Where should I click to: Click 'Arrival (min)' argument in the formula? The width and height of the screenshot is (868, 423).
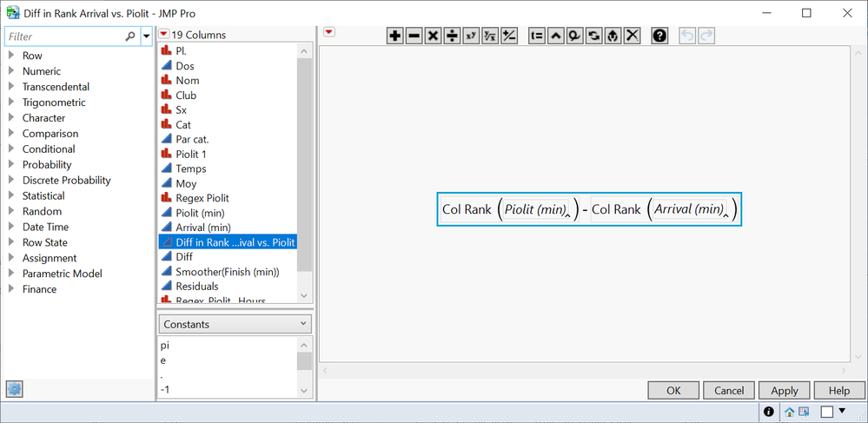[689, 209]
